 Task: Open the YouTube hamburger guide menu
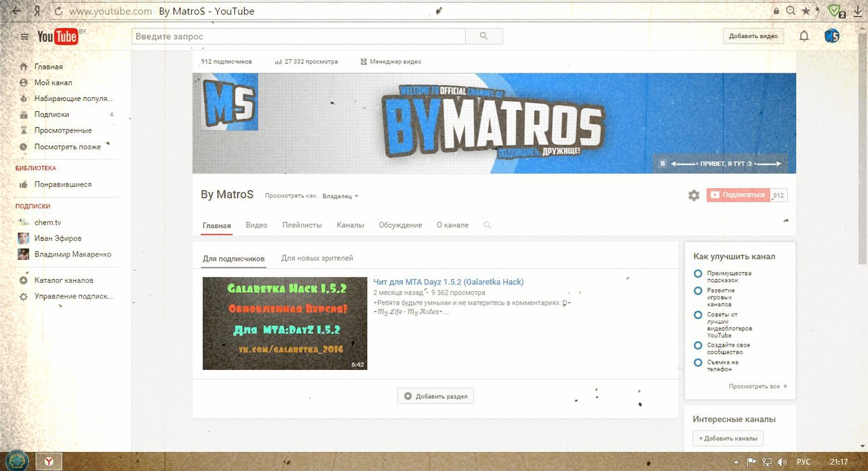tap(24, 37)
